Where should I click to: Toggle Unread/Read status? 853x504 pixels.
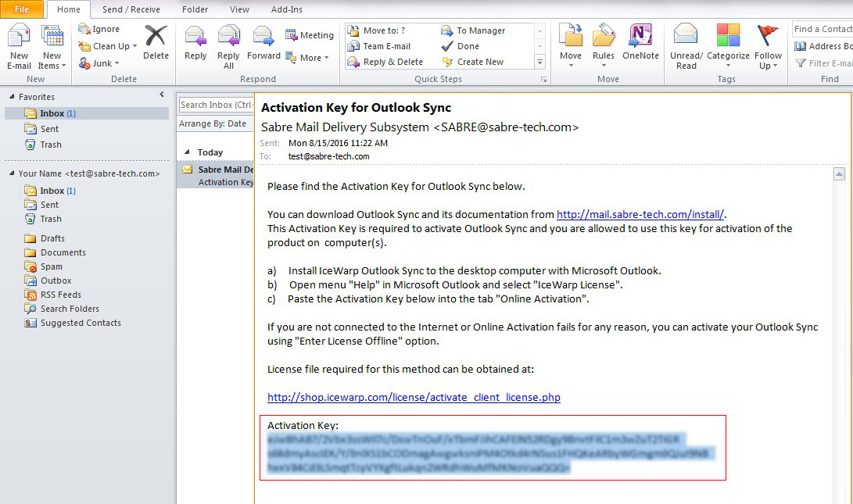click(x=686, y=47)
